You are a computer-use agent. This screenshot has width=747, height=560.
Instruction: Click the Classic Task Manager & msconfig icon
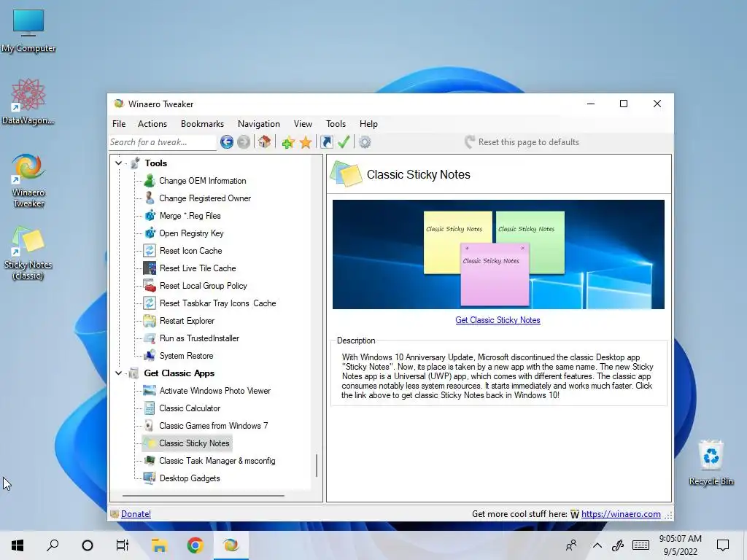[150, 461]
